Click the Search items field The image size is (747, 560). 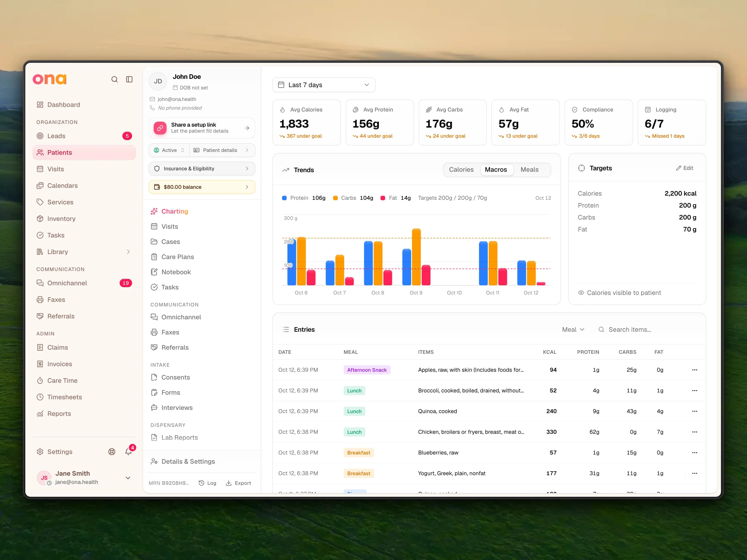(x=647, y=330)
